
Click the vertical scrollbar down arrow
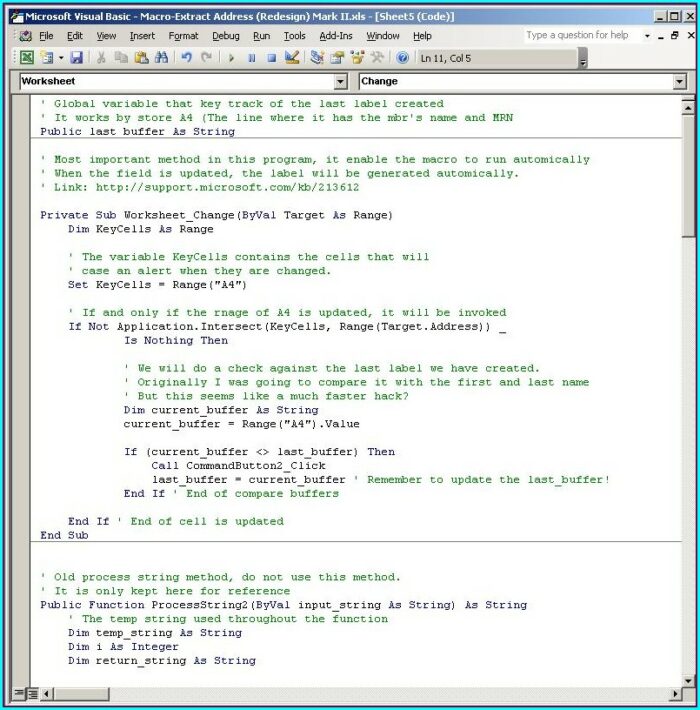(688, 680)
